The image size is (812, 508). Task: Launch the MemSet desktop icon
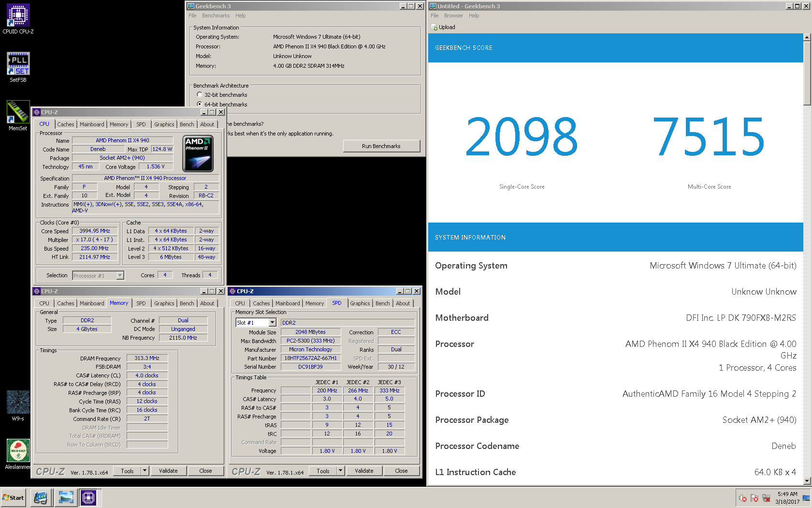point(18,116)
